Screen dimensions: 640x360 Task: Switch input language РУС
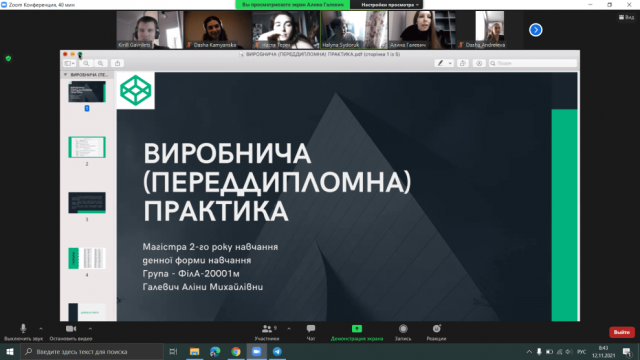582,351
